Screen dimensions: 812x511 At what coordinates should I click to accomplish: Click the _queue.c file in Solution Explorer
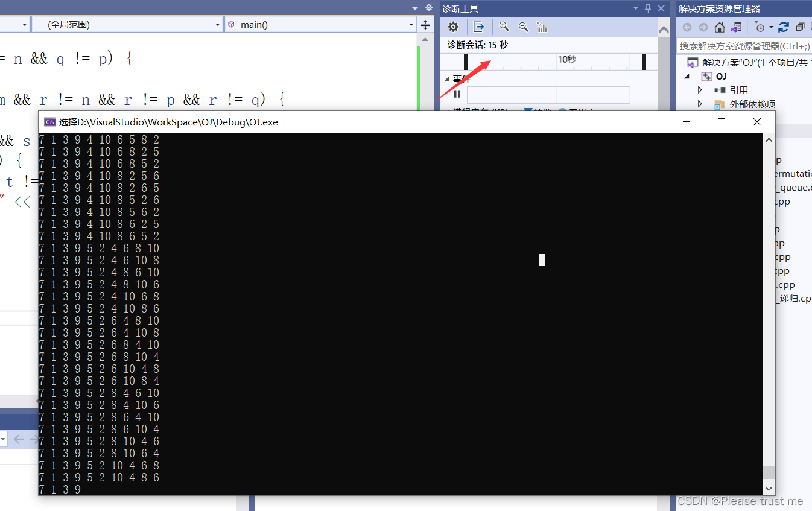794,187
